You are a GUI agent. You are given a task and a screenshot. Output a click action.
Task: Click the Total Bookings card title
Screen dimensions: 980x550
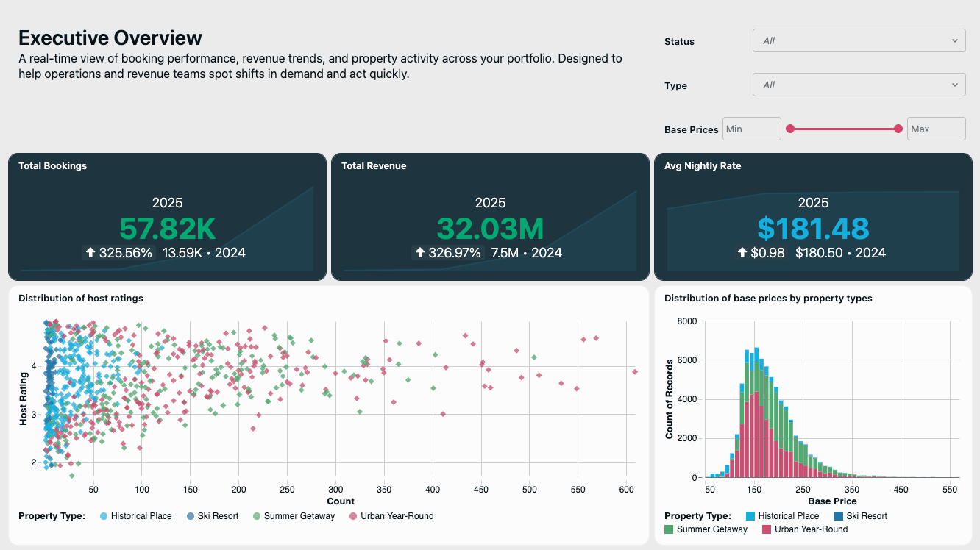[x=52, y=166]
